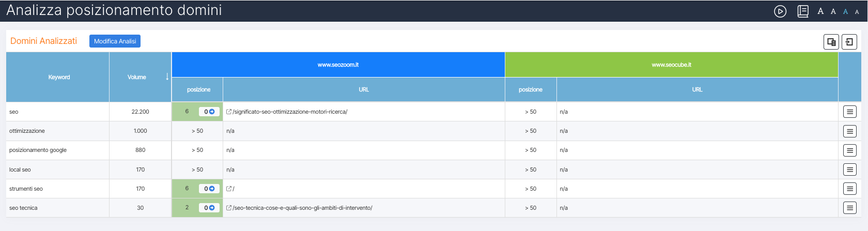This screenshot has width=868, height=231.
Task: Open row menu for posizionamento google
Action: click(850, 150)
